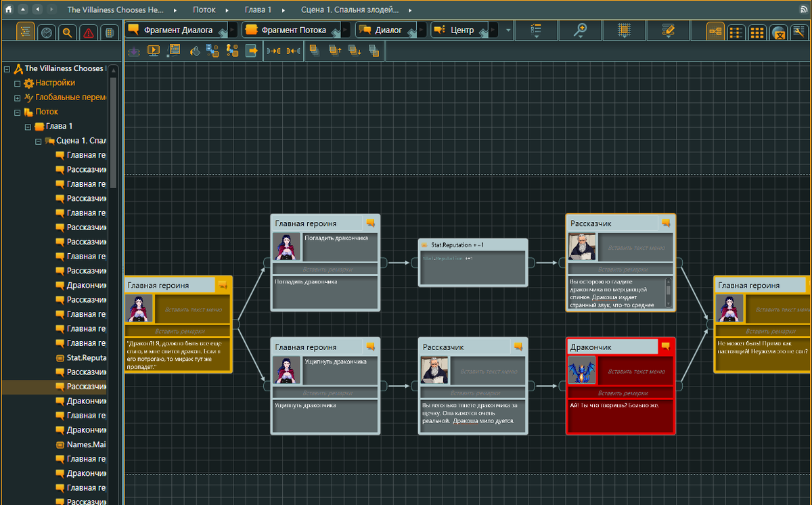Open the search magnifier tab

point(67,32)
